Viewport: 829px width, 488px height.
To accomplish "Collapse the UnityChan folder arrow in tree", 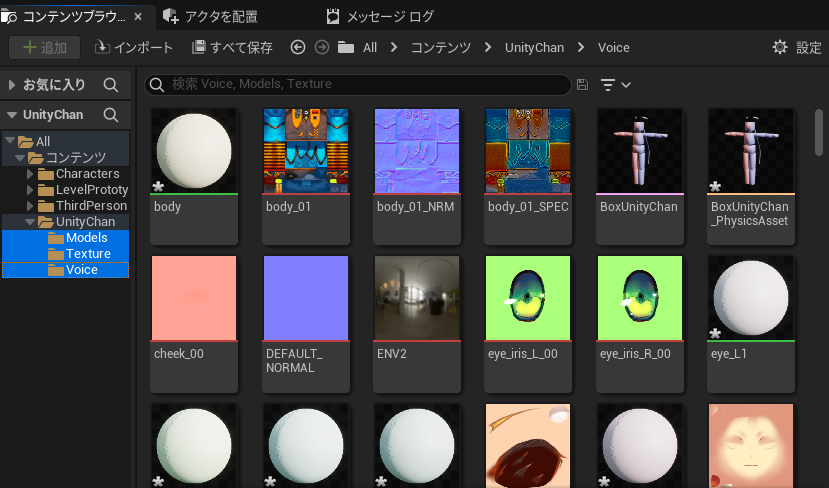I will pos(30,222).
